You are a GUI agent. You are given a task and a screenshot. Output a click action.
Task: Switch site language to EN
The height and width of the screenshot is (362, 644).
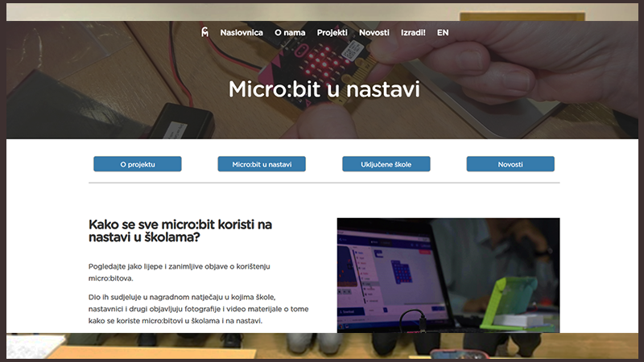pyautogui.click(x=443, y=32)
